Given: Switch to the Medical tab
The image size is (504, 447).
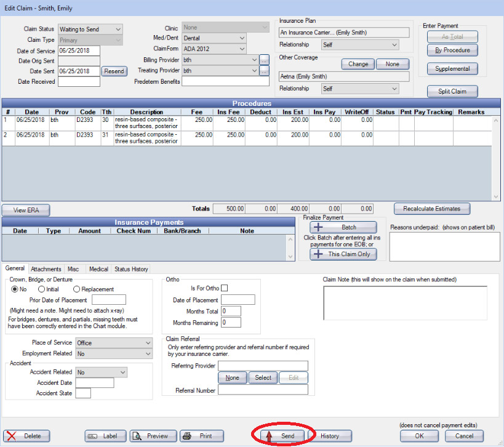Looking at the screenshot, I should click(98, 269).
